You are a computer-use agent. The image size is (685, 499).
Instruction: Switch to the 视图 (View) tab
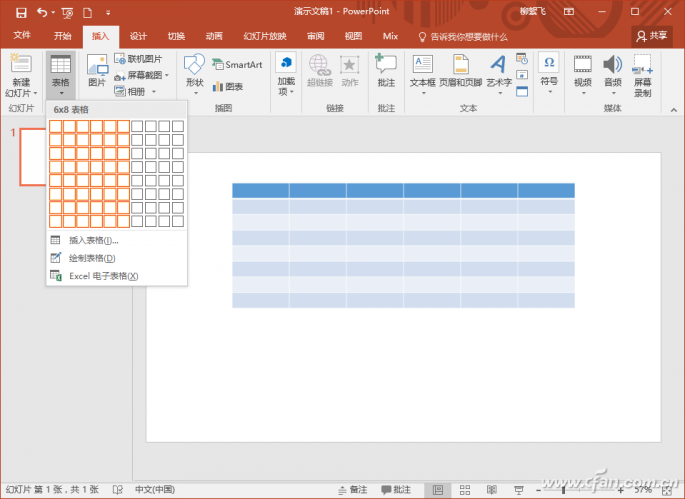[x=353, y=36]
